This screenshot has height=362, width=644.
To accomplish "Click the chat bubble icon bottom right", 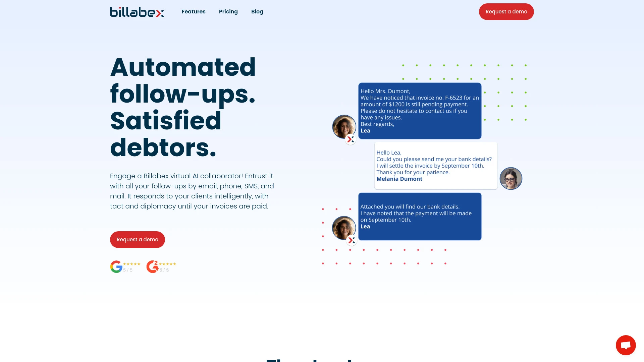I will (626, 345).
